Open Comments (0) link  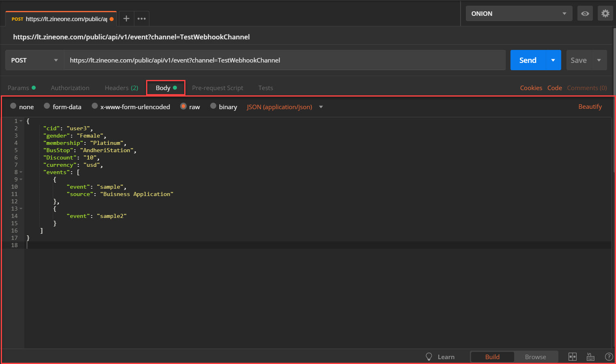(x=587, y=88)
